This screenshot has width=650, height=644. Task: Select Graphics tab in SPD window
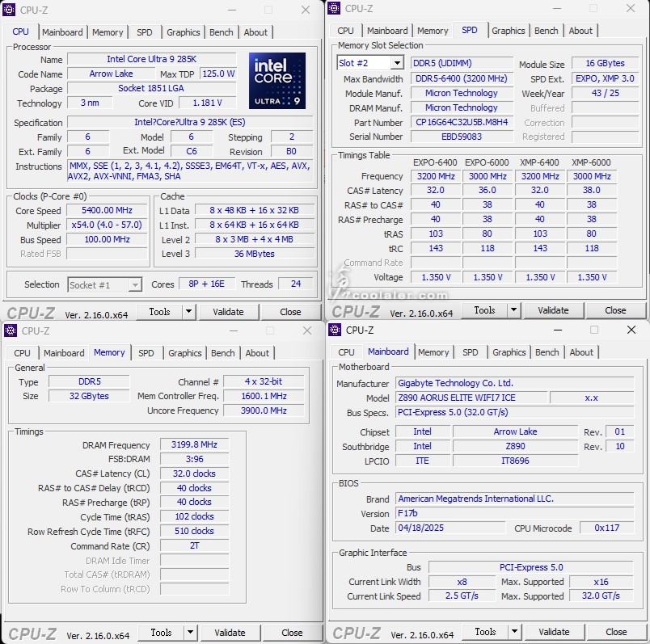(509, 31)
